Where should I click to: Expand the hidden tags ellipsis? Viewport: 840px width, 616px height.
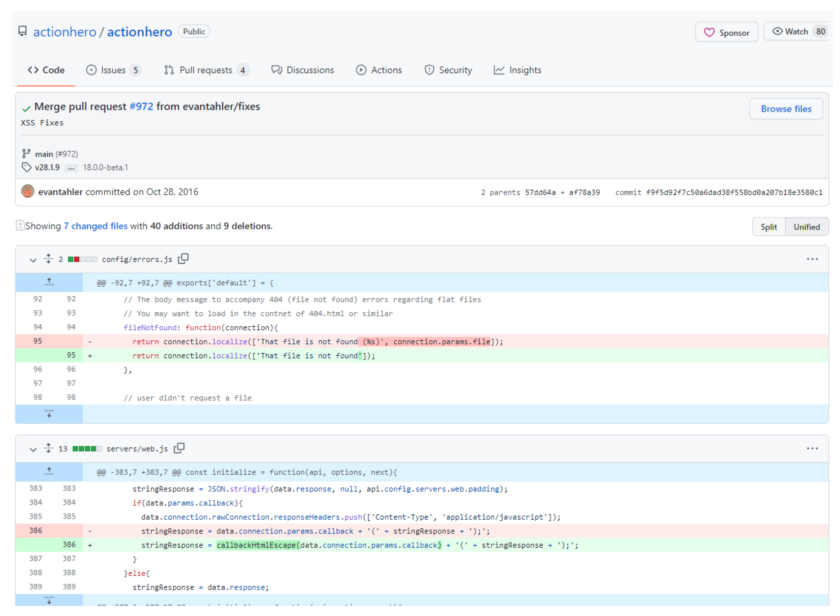coord(71,168)
